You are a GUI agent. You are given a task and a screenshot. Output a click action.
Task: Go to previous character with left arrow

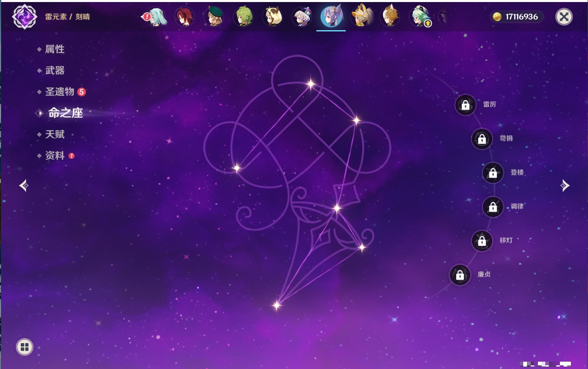coord(24,186)
